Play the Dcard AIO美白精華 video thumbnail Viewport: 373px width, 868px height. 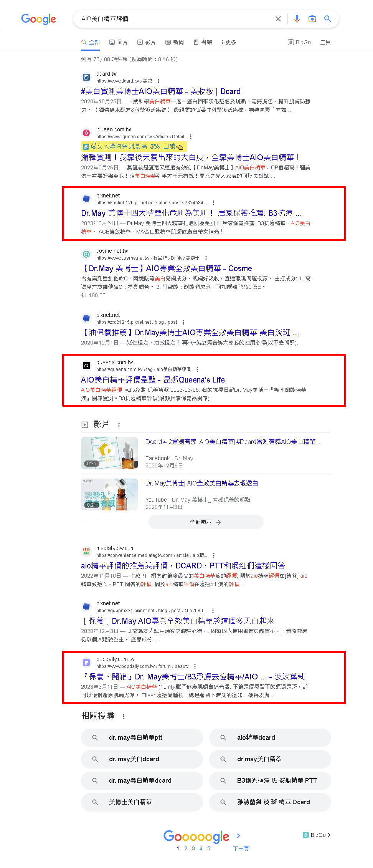click(109, 453)
